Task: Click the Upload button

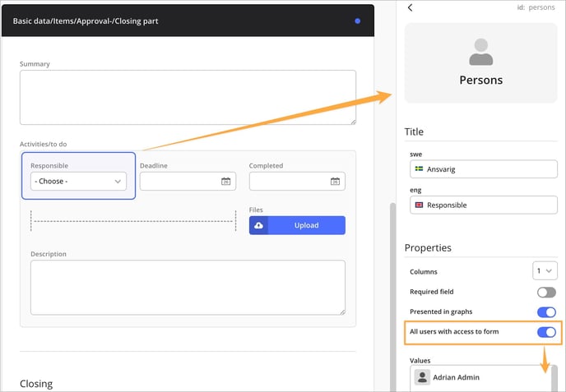Action: coord(297,225)
